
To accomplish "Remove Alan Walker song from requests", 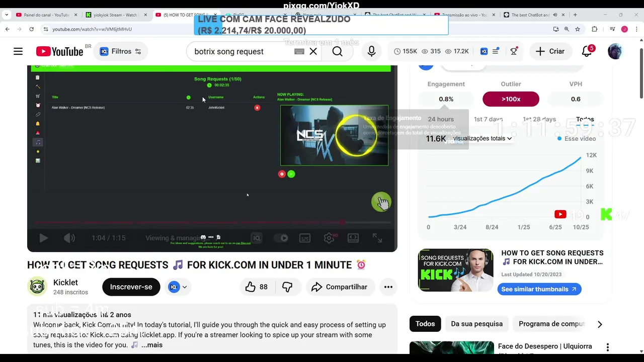I will (x=257, y=108).
